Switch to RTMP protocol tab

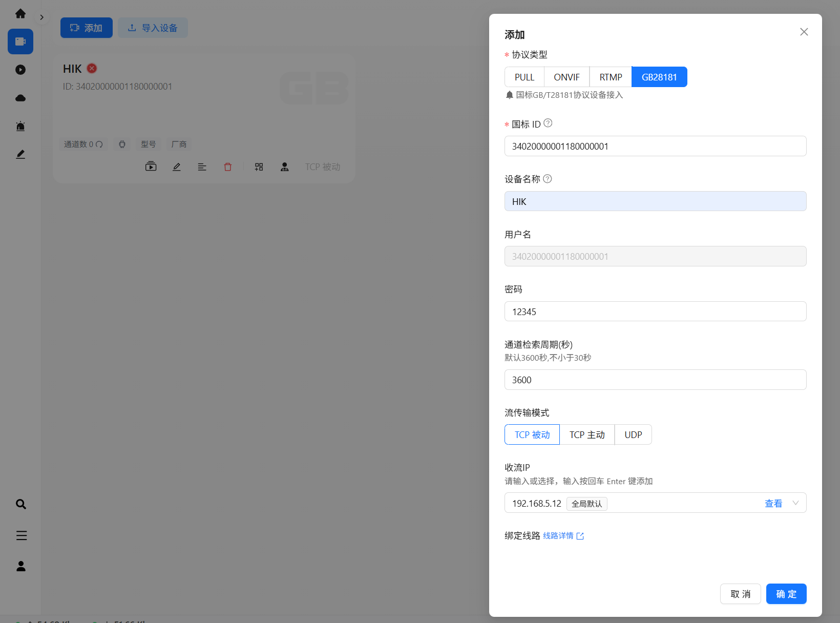pos(611,77)
